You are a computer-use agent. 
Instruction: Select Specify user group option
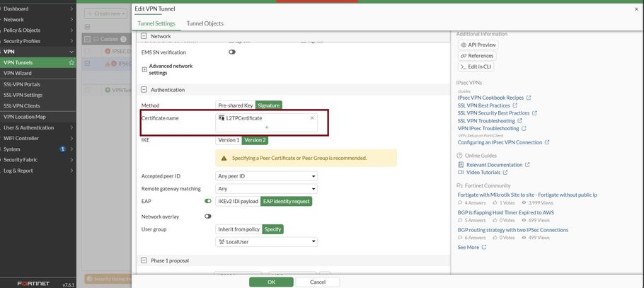272,229
